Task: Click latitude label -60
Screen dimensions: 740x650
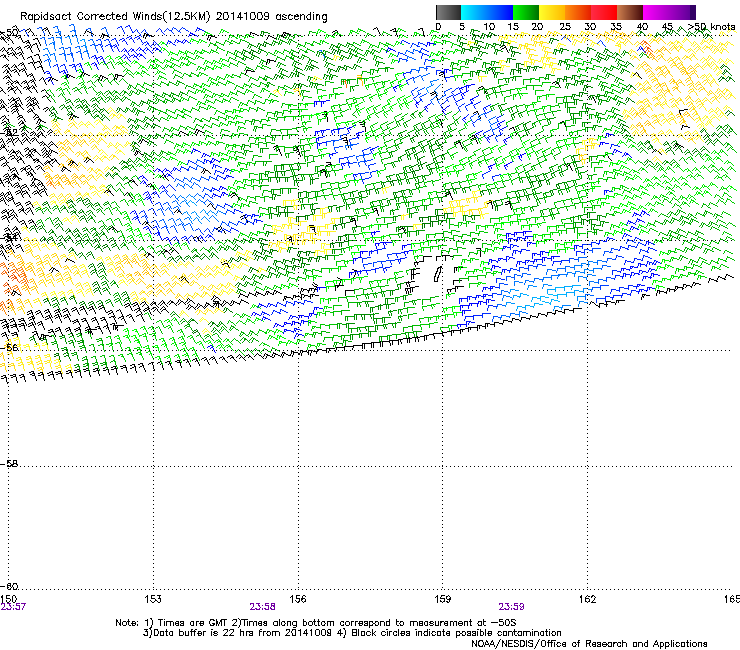Action: click(x=9, y=586)
